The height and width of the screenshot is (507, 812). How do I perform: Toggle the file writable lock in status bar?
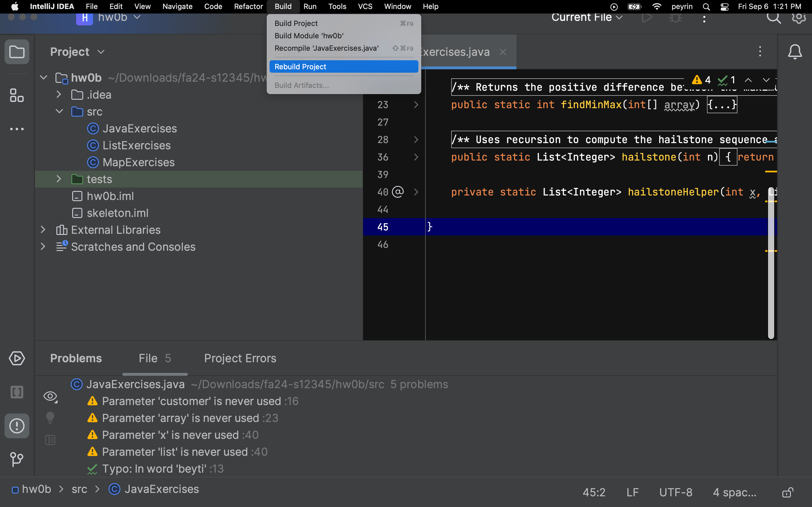coord(787,492)
